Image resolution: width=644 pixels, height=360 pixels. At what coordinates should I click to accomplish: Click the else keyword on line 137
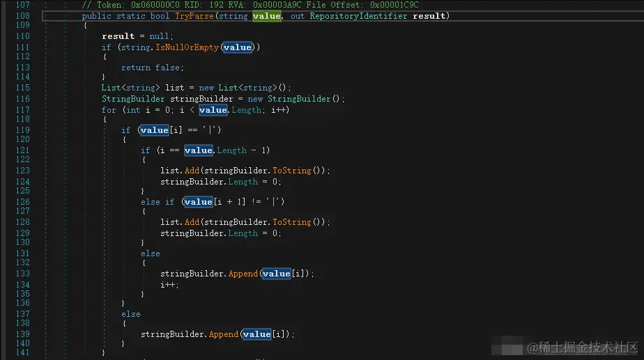pos(130,314)
